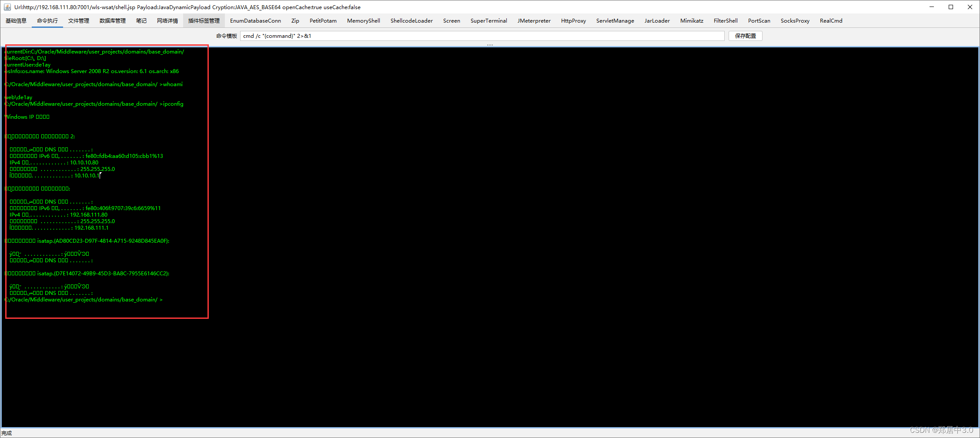Minimize the shell window
The image size is (980, 438).
tap(932, 7)
